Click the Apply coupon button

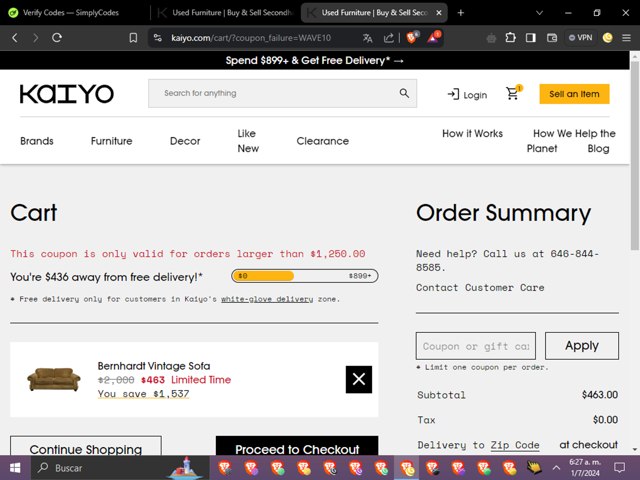click(582, 346)
